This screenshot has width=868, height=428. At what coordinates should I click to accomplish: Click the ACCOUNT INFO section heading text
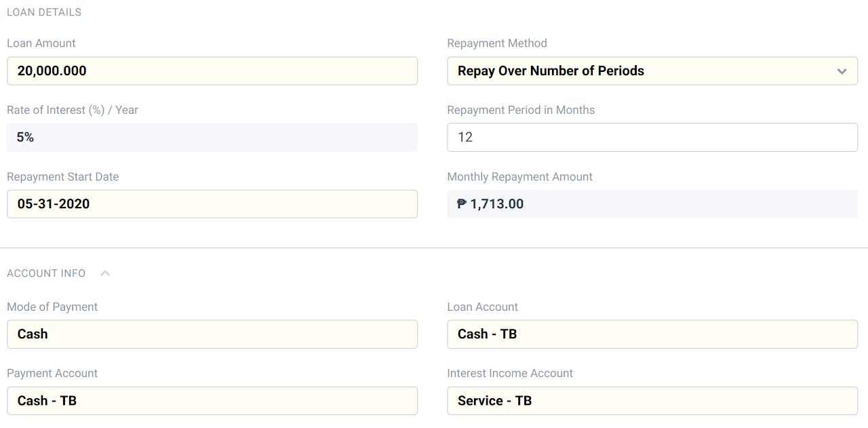coord(46,273)
